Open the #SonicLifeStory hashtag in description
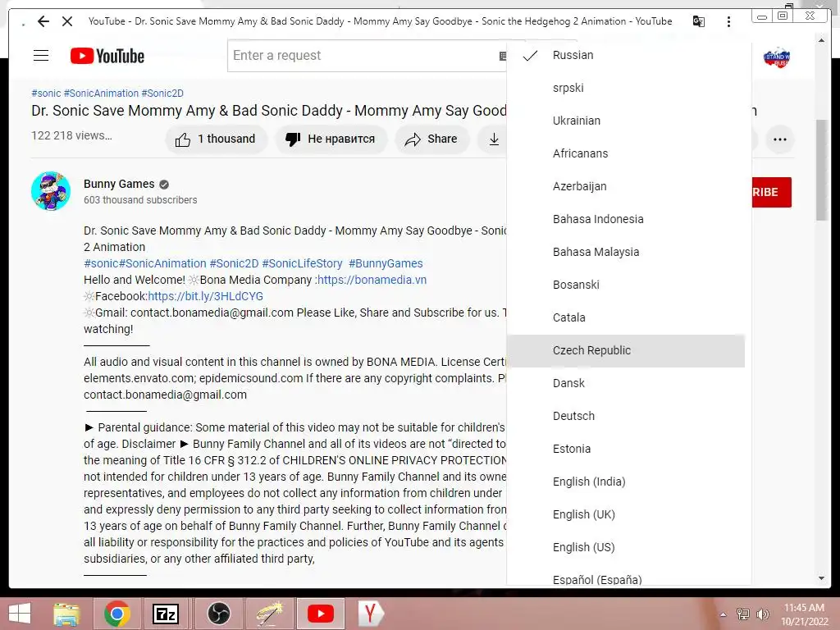The image size is (840, 630). coord(302,263)
